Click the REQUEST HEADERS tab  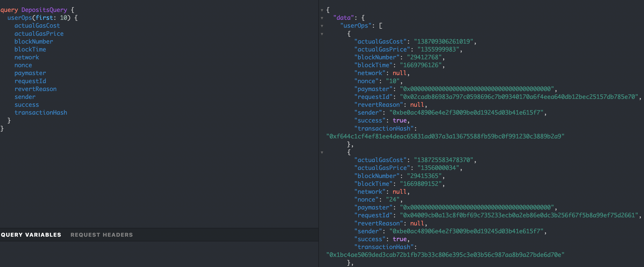pos(101,234)
